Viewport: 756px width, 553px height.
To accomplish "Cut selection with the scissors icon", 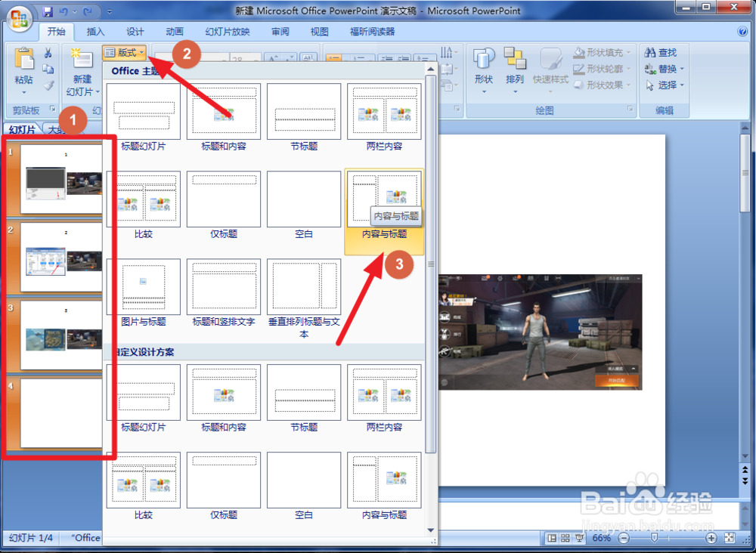I will click(48, 53).
